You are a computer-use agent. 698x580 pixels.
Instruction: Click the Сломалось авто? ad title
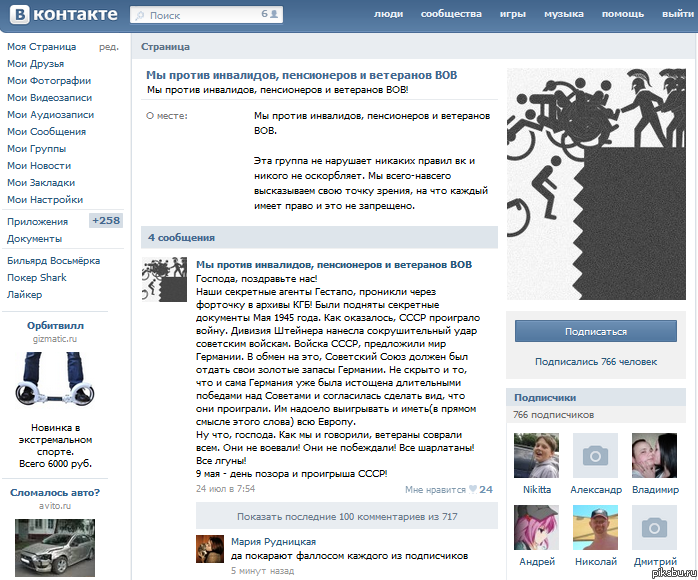point(55,493)
